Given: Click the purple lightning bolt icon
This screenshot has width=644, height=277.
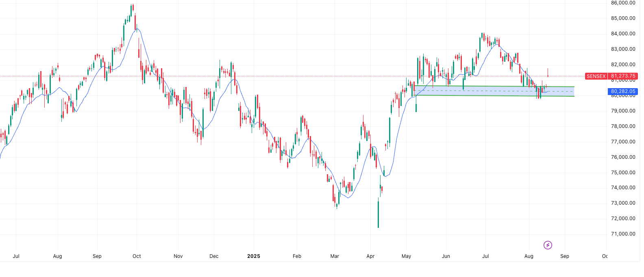Looking at the screenshot, I should pyautogui.click(x=548, y=245).
